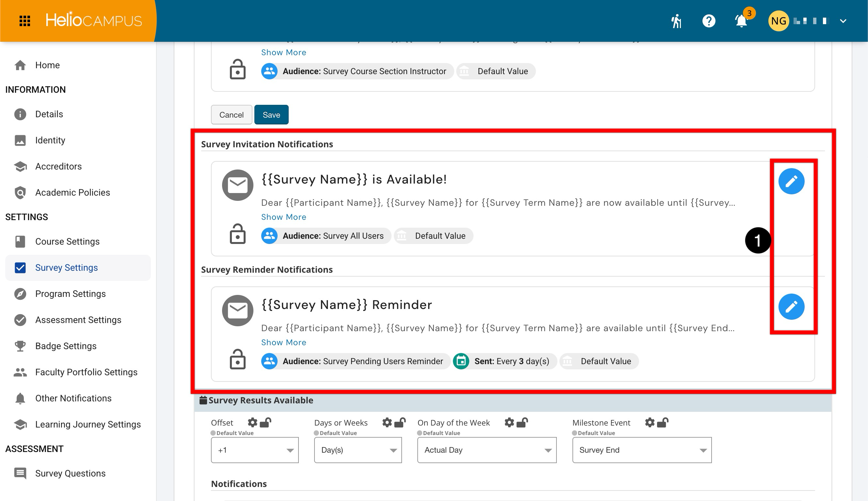The width and height of the screenshot is (868, 501).
Task: Click lock icon beside Survey Course Section Instructor
Action: [237, 70]
